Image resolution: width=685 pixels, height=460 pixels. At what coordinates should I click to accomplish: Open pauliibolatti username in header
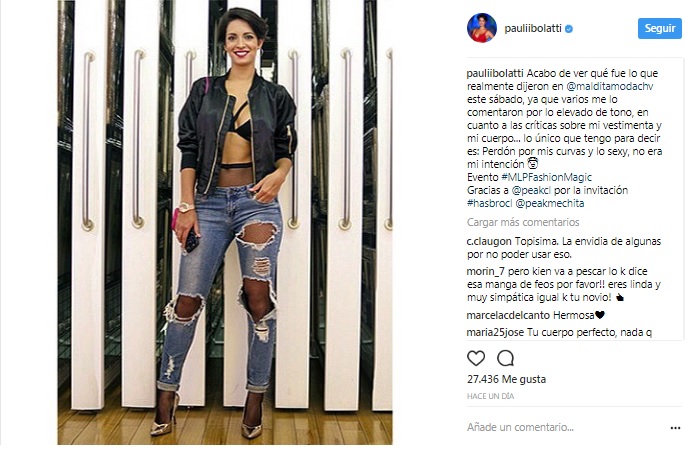(x=533, y=28)
